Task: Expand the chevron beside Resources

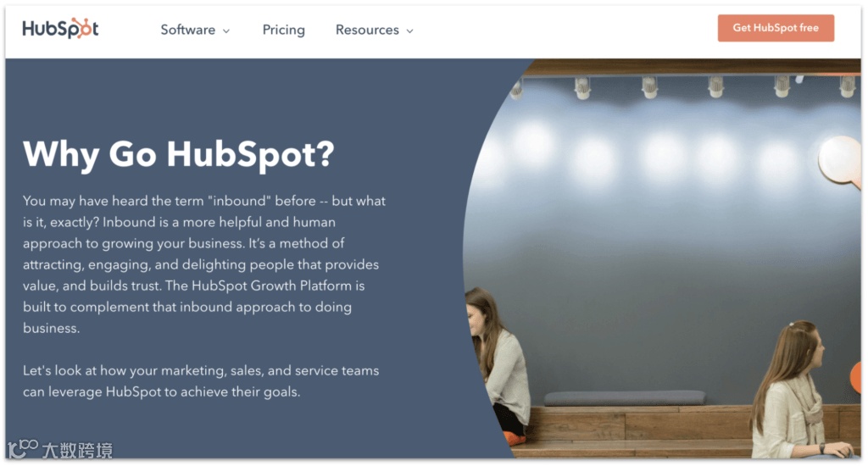Action: (x=409, y=31)
